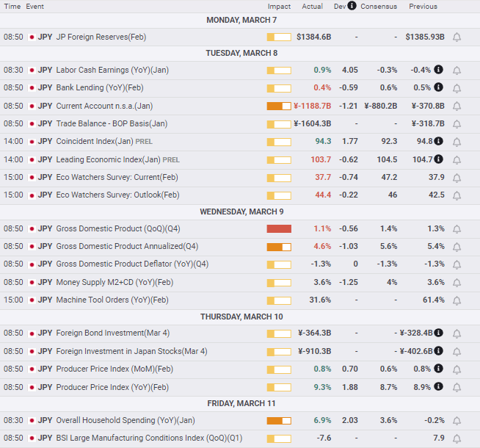Select the FRIDAY, MARCH 11 date header
The image size is (480, 448).
[241, 404]
